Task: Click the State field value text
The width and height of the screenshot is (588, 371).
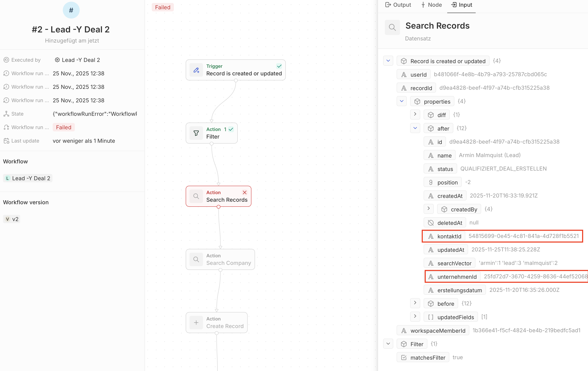Action: point(95,114)
